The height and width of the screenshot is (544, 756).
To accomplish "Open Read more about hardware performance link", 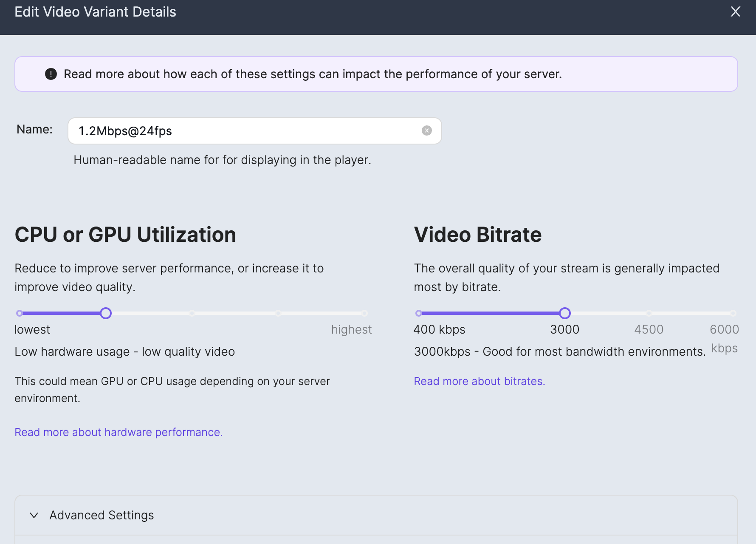I will (118, 432).
